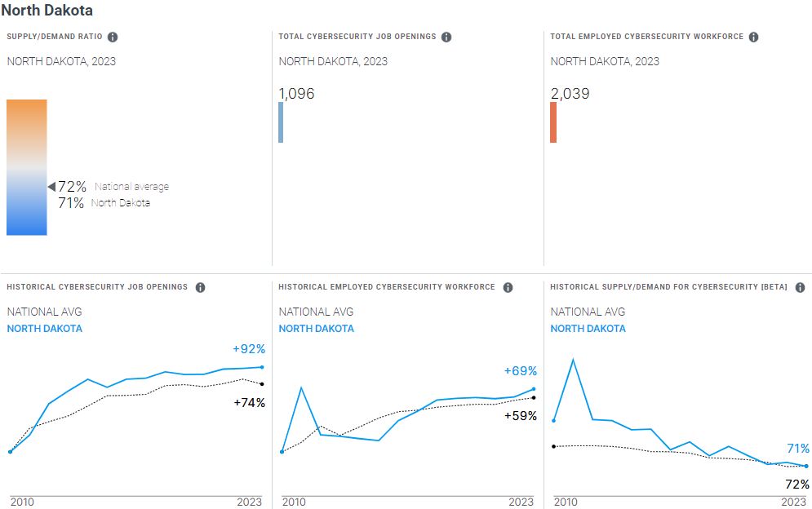This screenshot has width=812, height=509.
Task: Select the orange employed workforce bar
Action: [553, 122]
